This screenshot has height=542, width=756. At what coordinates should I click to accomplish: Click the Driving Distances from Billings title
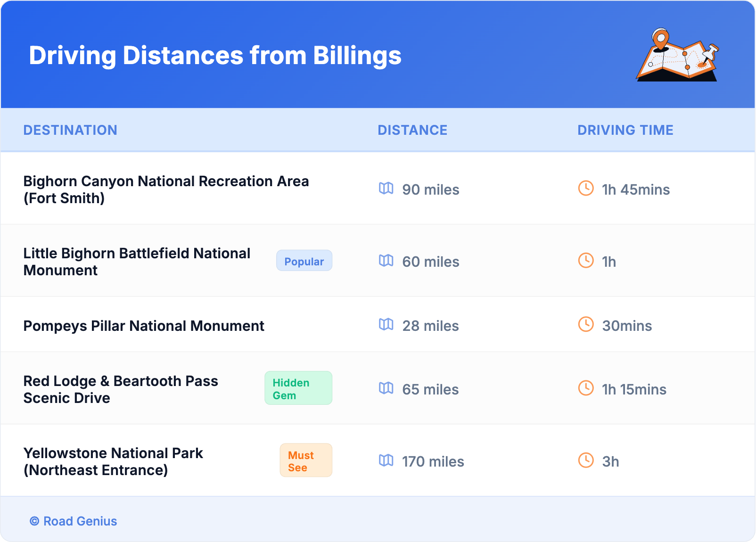(215, 56)
